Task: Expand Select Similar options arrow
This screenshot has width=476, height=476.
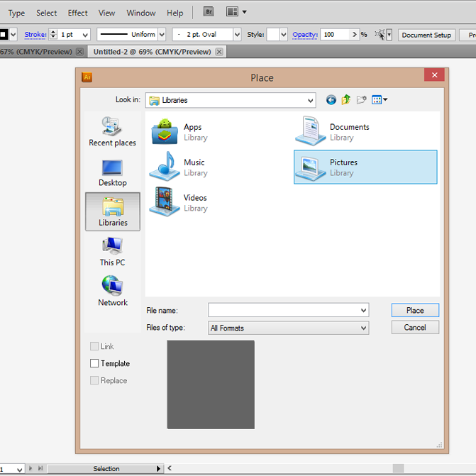Action: tap(389, 35)
